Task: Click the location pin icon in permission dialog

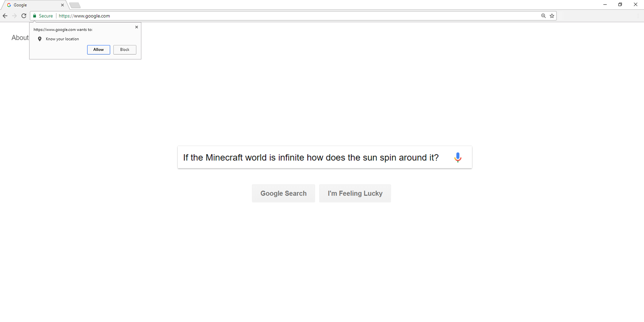Action: click(x=39, y=39)
